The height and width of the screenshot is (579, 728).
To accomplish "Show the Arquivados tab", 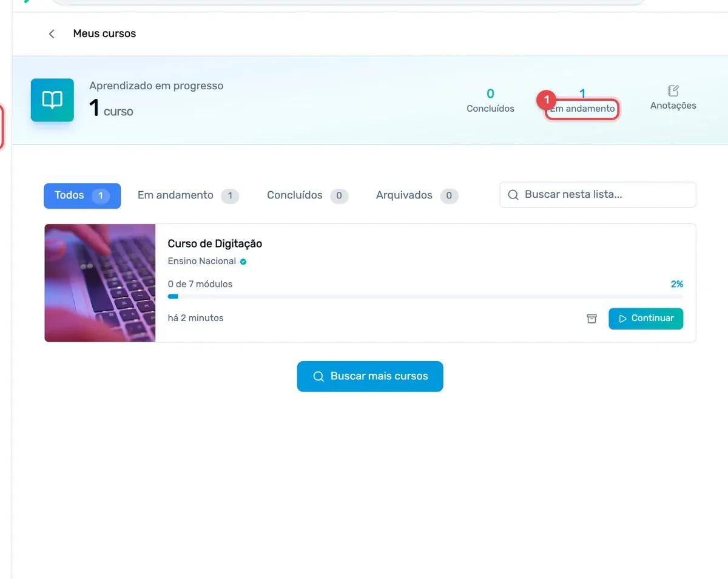I will tap(417, 195).
